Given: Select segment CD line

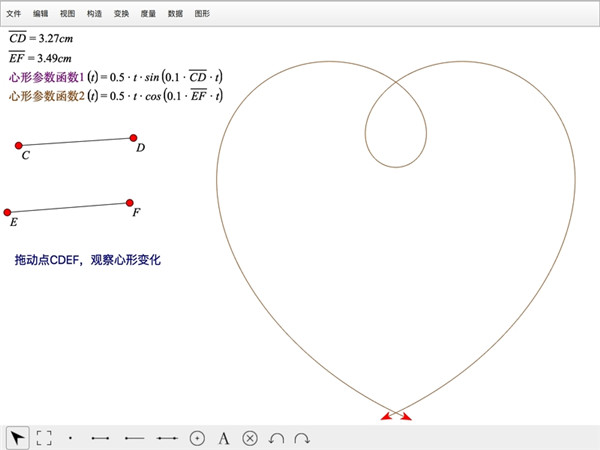Looking at the screenshot, I should (x=76, y=142).
